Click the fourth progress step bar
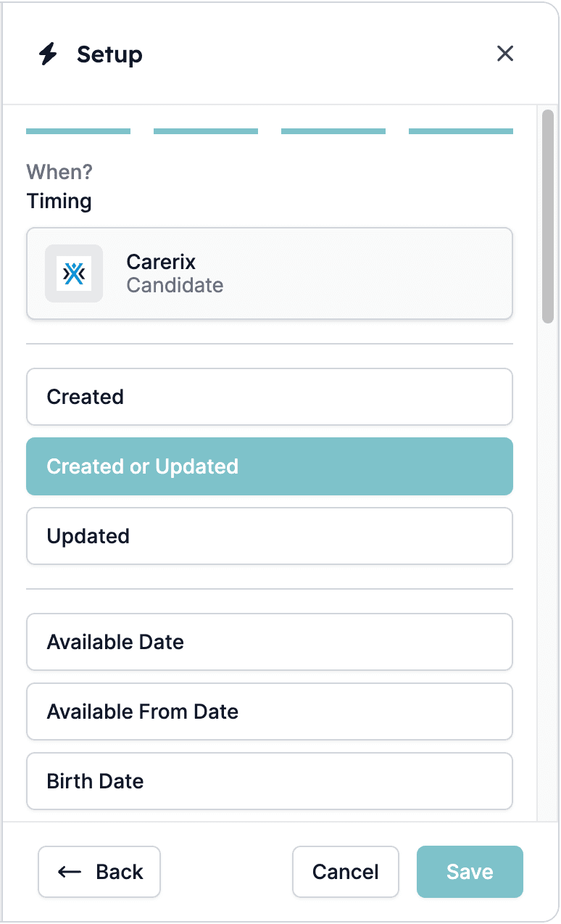This screenshot has width=561, height=924. 461,131
